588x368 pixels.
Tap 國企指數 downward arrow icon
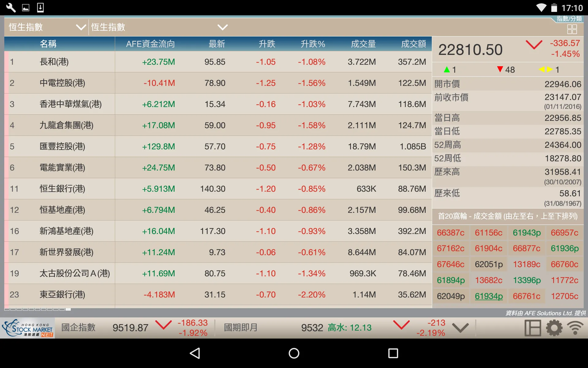[165, 327]
